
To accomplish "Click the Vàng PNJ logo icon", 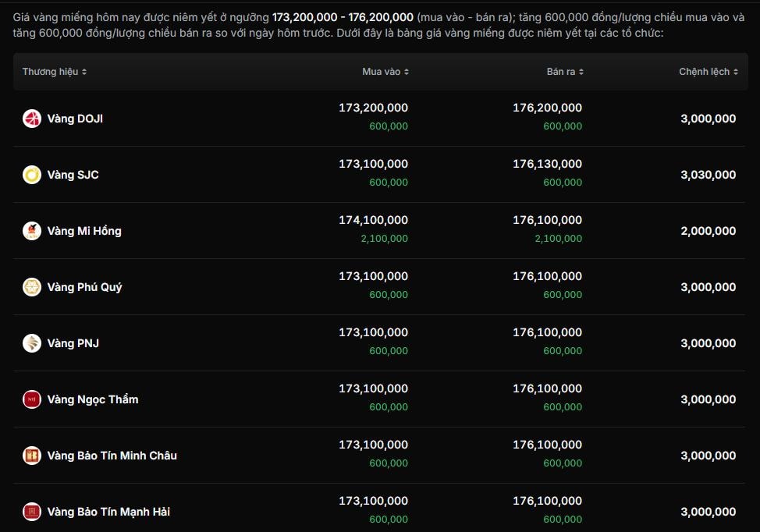I will [32, 343].
